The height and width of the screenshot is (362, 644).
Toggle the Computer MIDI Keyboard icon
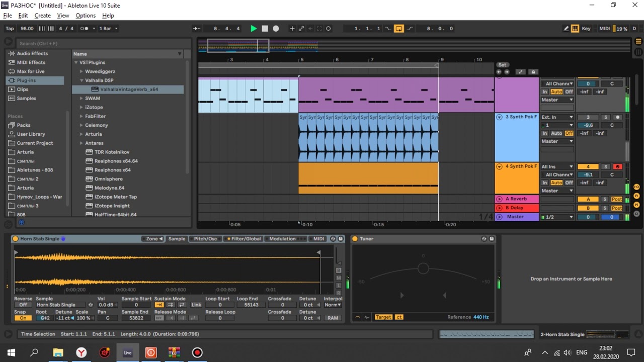coord(575,29)
